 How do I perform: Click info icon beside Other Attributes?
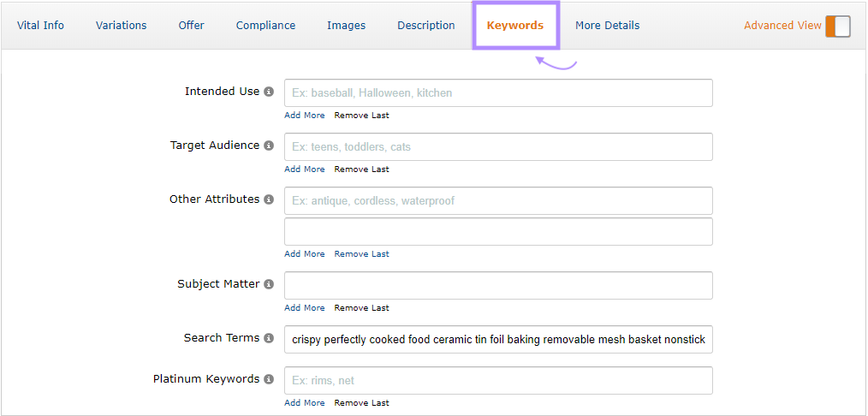click(x=269, y=199)
